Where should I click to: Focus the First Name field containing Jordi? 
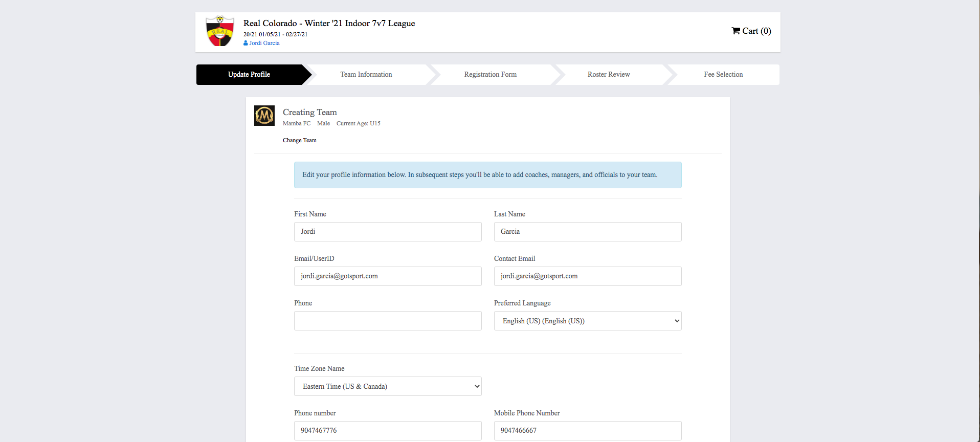(388, 232)
